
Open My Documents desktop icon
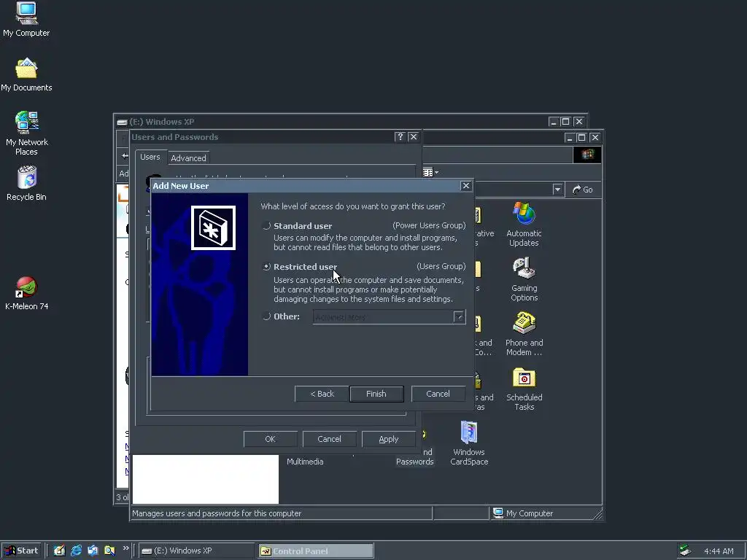pyautogui.click(x=26, y=75)
